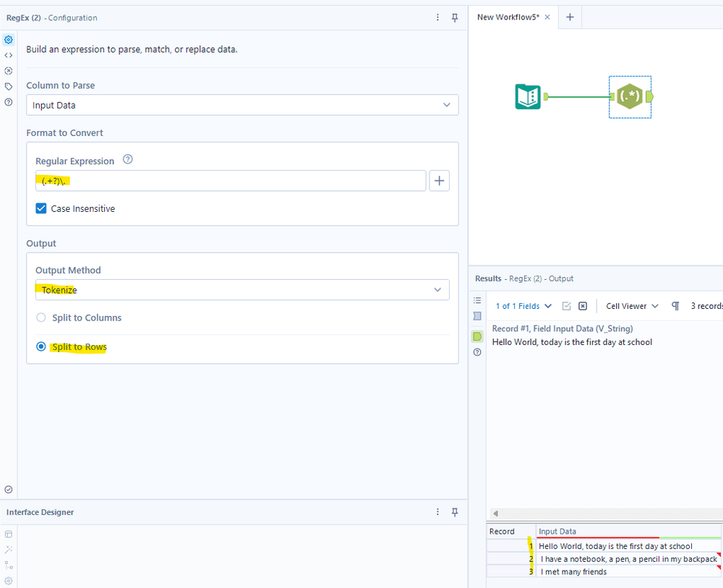Open the Interface Designer kebab menu
This screenshot has height=588, width=723.
tap(437, 512)
